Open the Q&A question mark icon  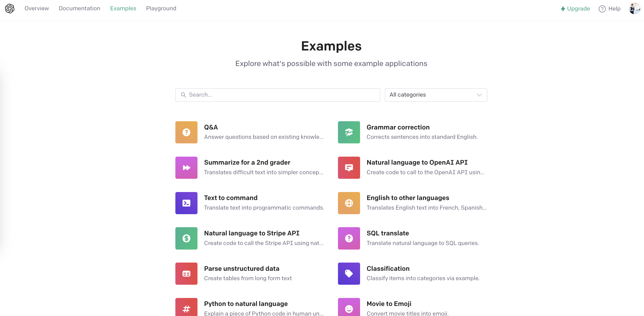pyautogui.click(x=186, y=132)
